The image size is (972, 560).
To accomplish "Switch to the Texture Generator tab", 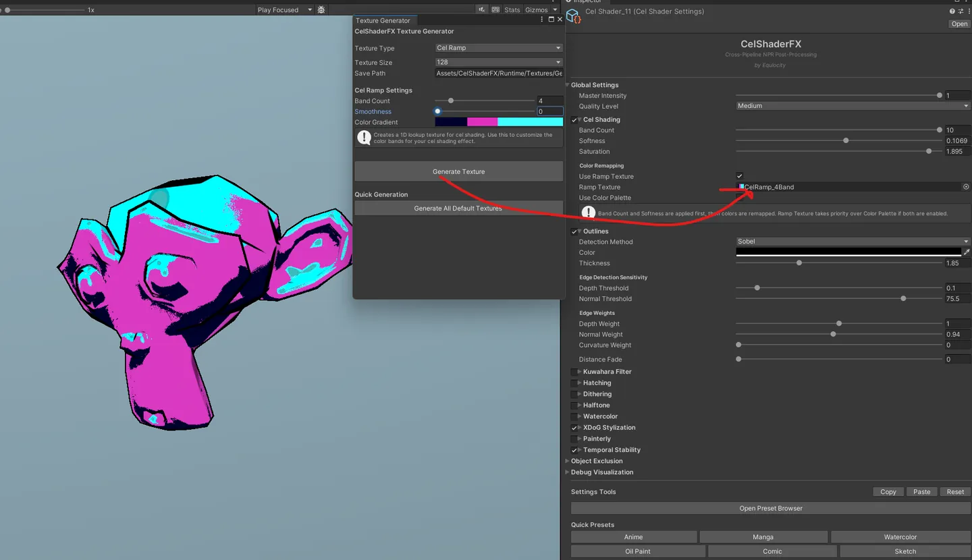I will [383, 20].
